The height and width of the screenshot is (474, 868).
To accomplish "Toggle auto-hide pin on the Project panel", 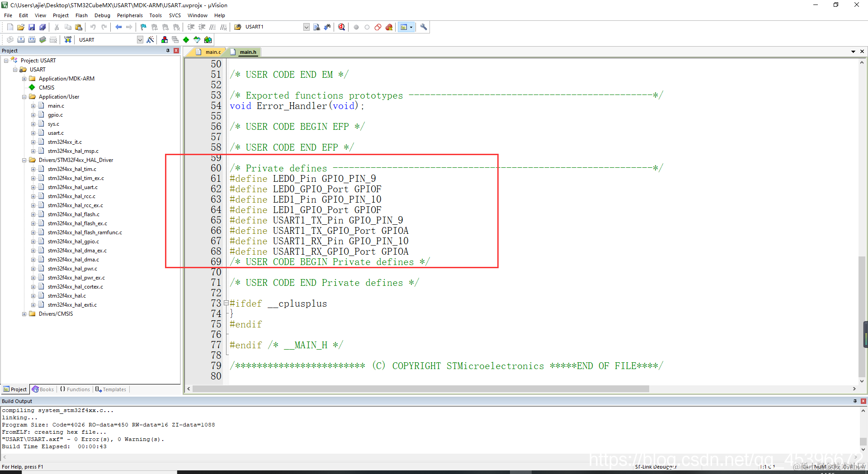I will tap(168, 51).
